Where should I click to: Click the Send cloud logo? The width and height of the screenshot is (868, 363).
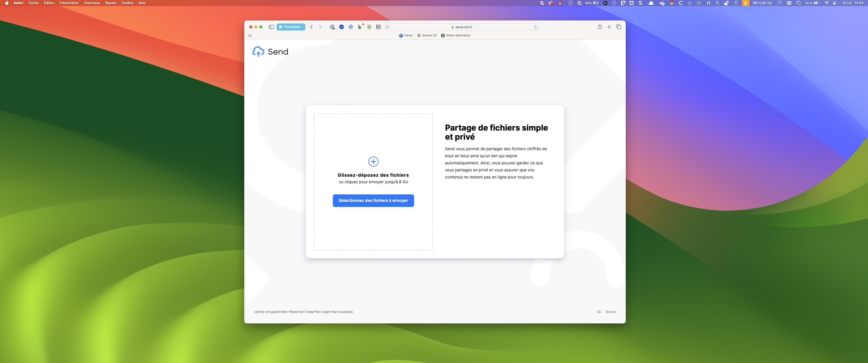258,51
